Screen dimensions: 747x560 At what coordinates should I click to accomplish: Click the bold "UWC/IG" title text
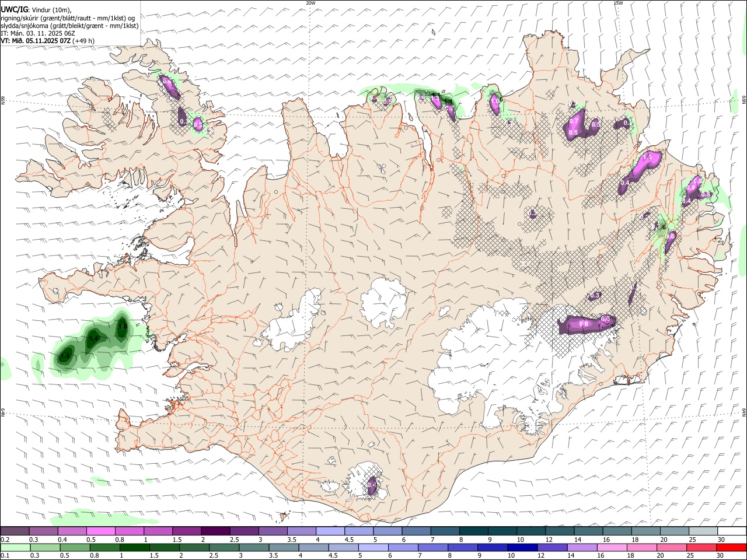pyautogui.click(x=13, y=10)
